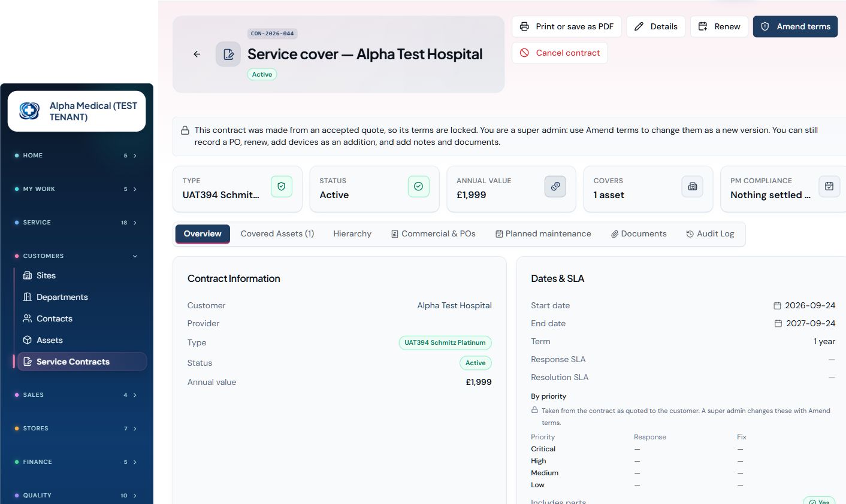
Task: Click the checkmark icon in STATUS card
Action: click(x=418, y=186)
